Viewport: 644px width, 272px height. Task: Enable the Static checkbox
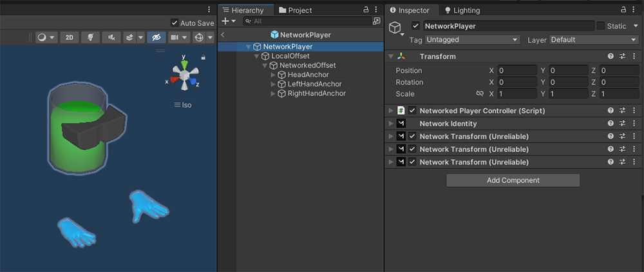600,26
